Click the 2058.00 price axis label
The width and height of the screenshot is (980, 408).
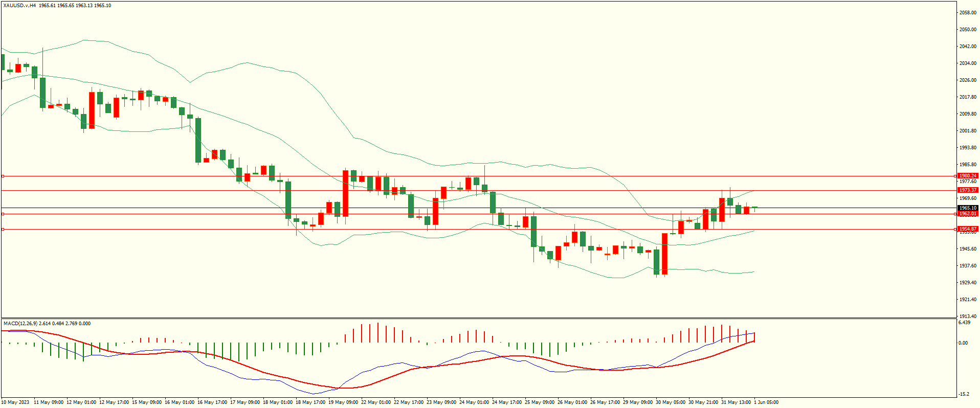pos(968,13)
